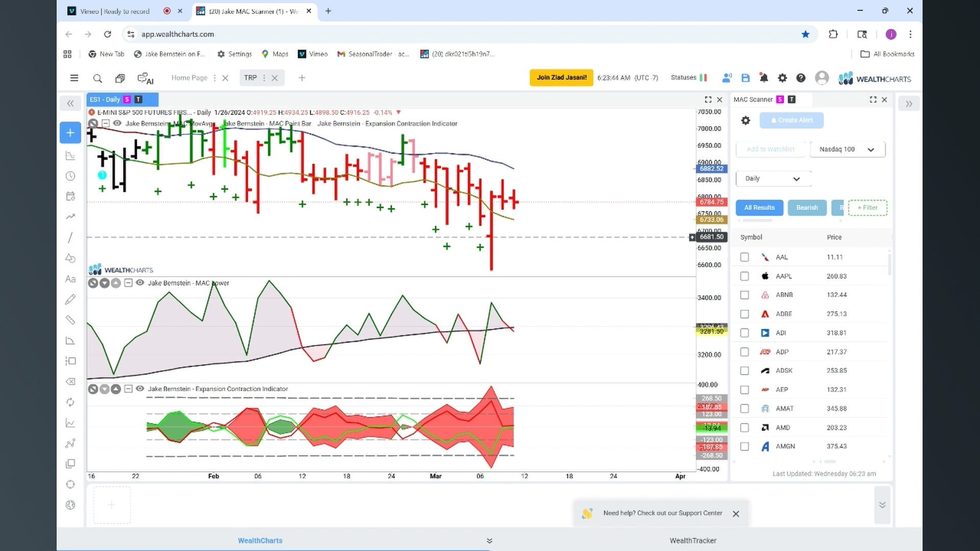980x551 pixels.
Task: Switch to the WealthTracker bottom tab
Action: click(x=693, y=541)
